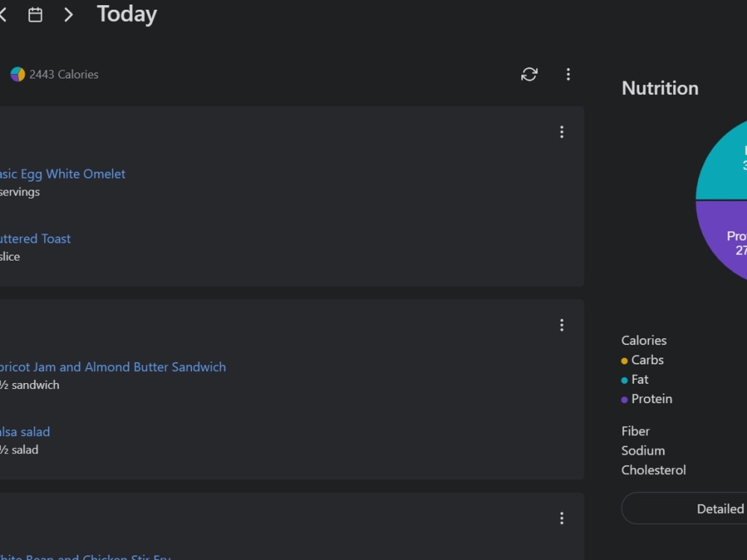Open the Detailed nutrition button
747x560 pixels.
[x=684, y=508]
